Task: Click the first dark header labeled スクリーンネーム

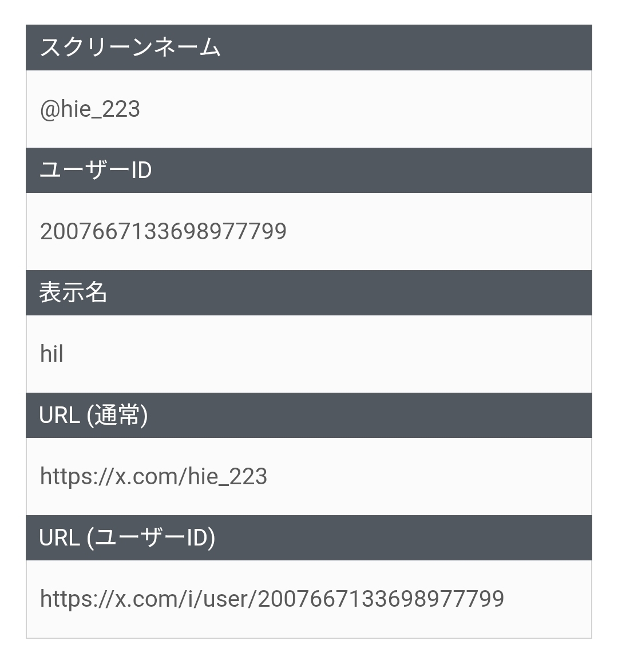Action: 130,48
